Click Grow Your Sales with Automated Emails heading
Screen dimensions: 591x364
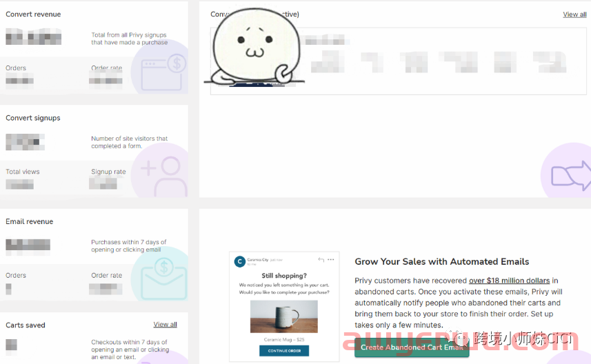pyautogui.click(x=442, y=261)
